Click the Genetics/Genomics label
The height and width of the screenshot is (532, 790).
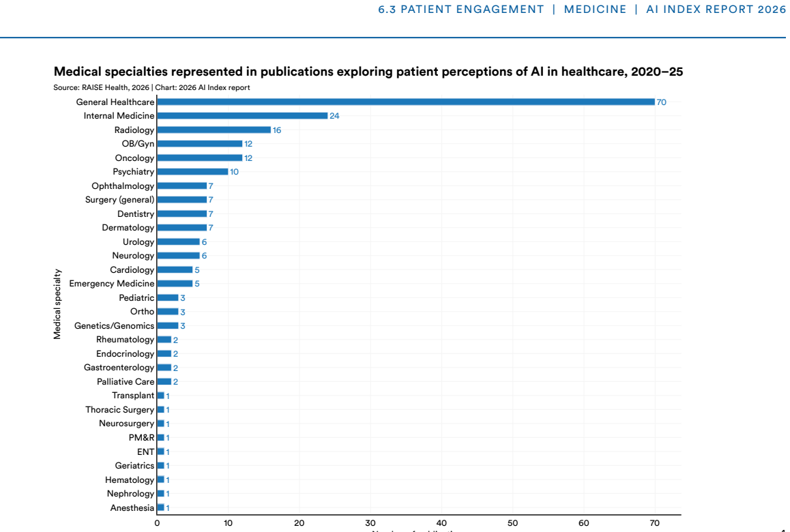[x=115, y=326]
